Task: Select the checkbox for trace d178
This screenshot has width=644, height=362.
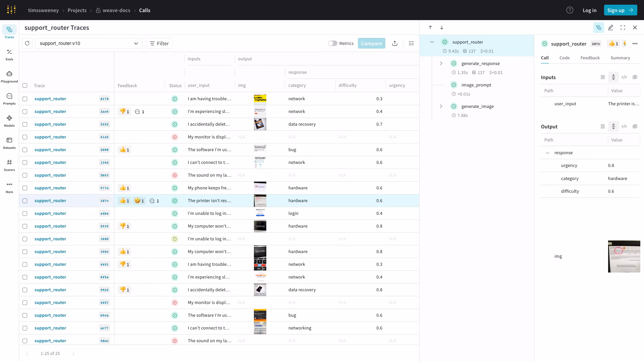Action: click(x=25, y=99)
